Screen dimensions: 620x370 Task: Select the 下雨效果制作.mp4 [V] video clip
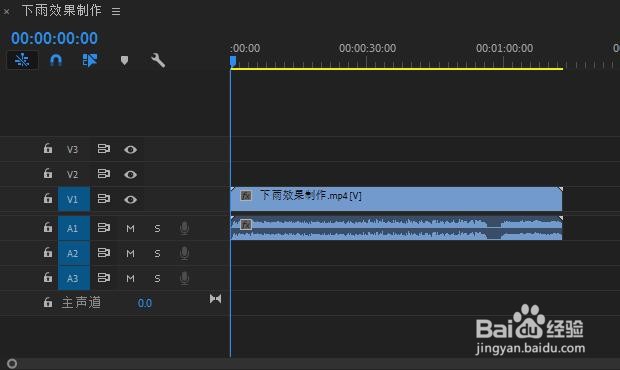click(396, 199)
